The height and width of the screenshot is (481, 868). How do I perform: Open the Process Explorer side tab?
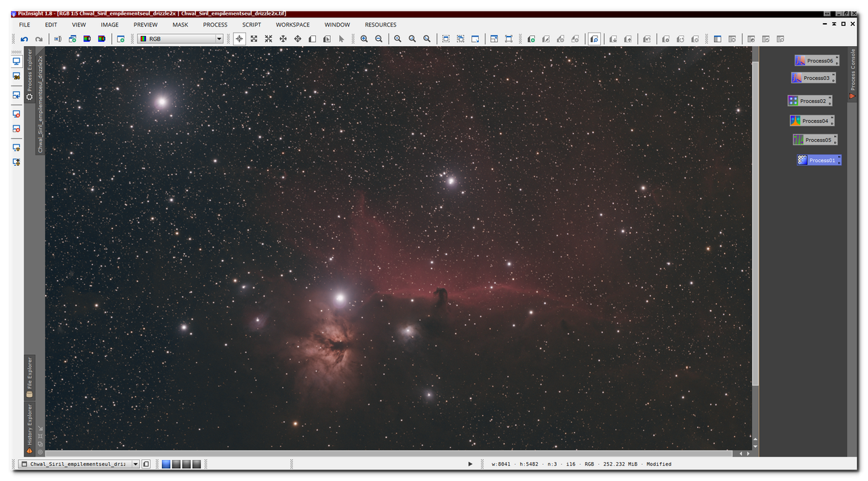(29, 75)
